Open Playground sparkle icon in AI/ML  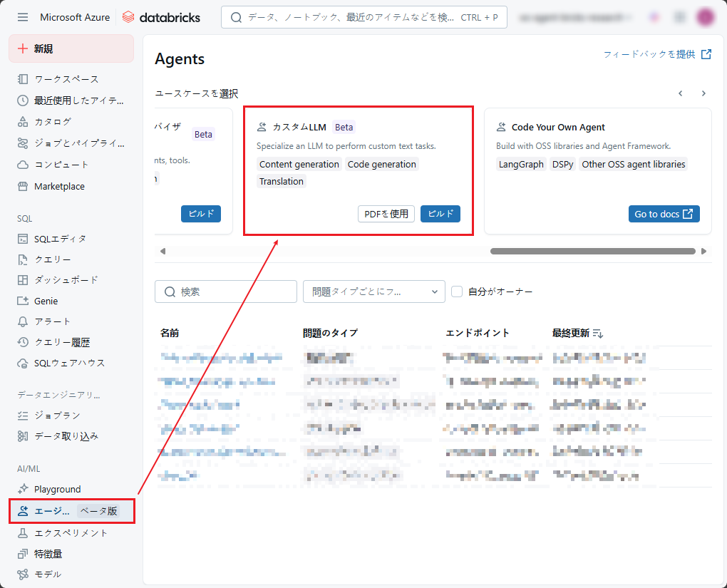23,489
